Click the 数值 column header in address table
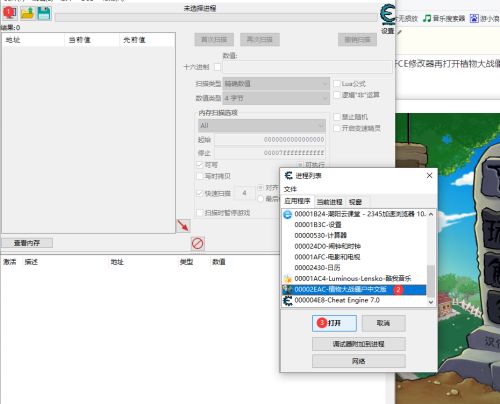The image size is (500, 404). pyautogui.click(x=219, y=262)
